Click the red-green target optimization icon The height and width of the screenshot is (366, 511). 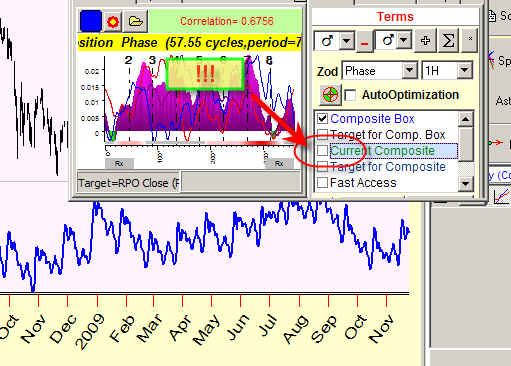[330, 95]
